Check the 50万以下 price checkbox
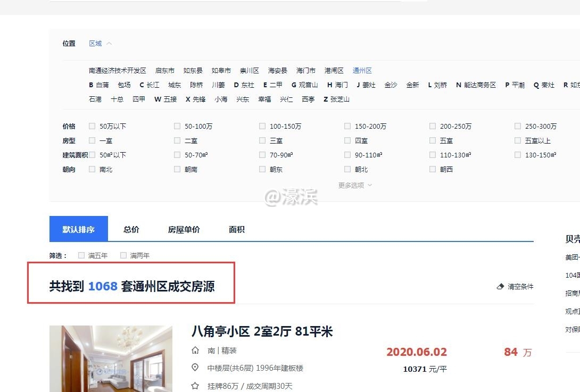This screenshot has width=580, height=392. (92, 126)
